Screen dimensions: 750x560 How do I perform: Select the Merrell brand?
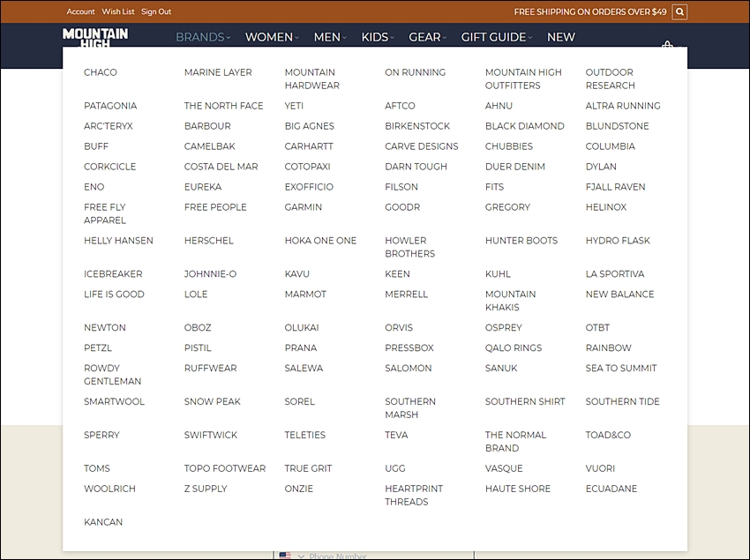(x=407, y=294)
